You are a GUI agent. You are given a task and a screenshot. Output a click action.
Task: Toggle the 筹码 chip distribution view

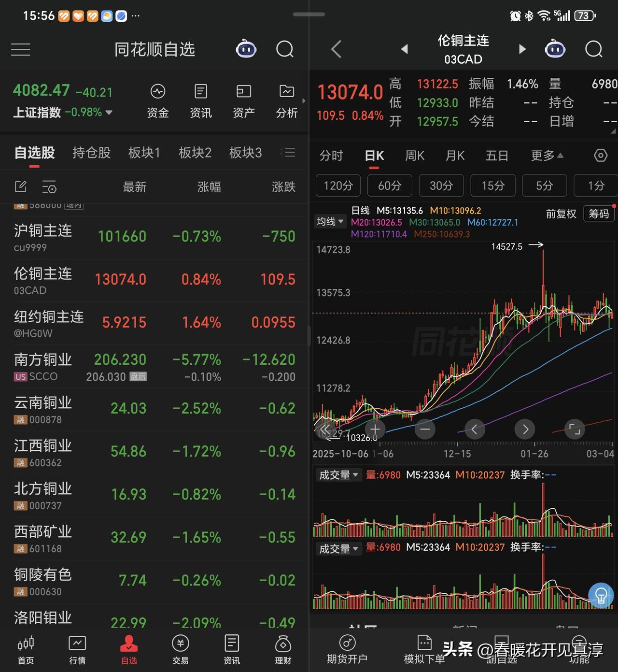click(x=599, y=214)
